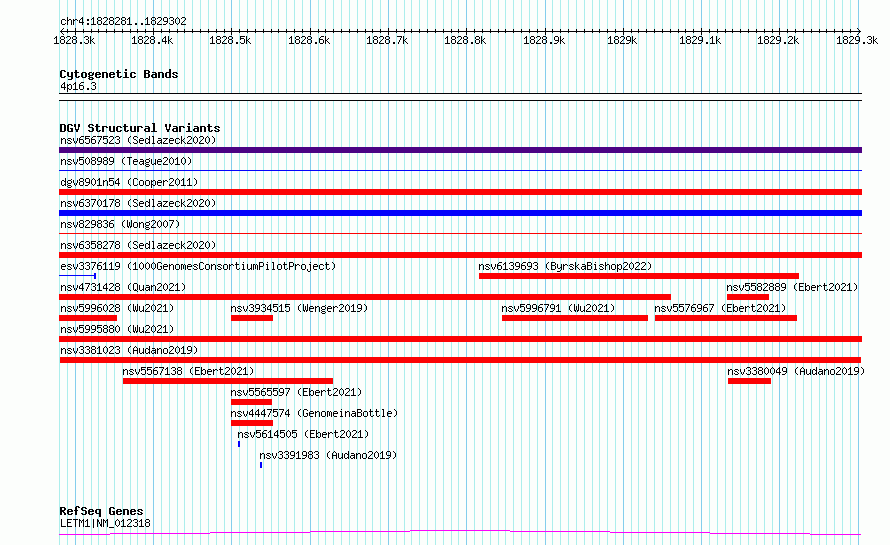Select the red nsv4447574 variant bar

[x=252, y=423]
